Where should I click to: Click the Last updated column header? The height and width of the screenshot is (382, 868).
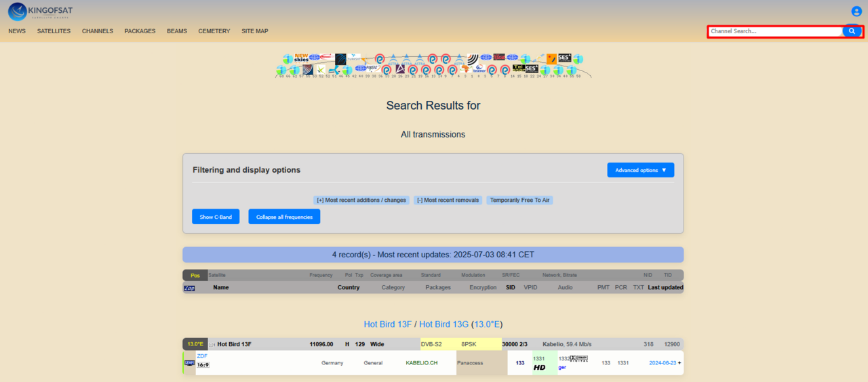click(x=665, y=287)
